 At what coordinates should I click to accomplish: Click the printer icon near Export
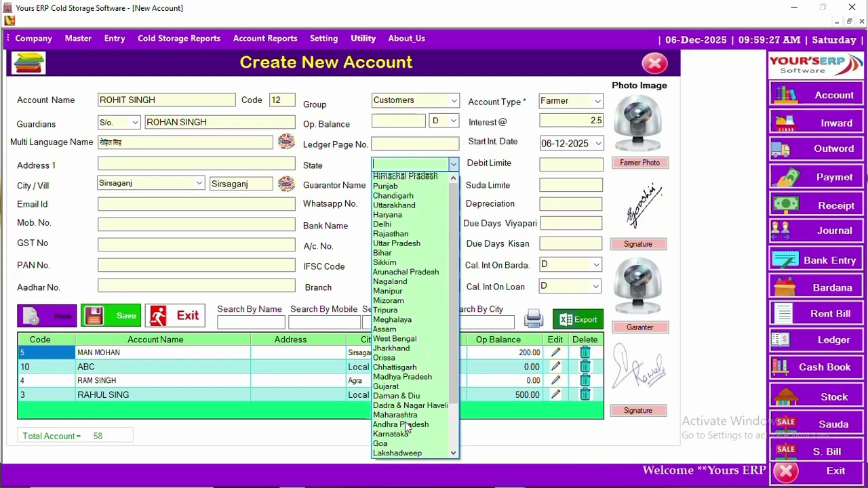coord(534,319)
